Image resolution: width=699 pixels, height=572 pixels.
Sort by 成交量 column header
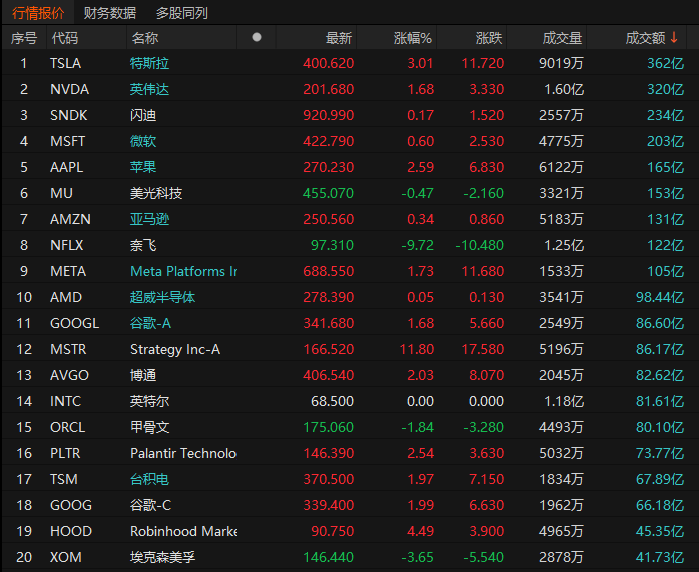click(562, 38)
